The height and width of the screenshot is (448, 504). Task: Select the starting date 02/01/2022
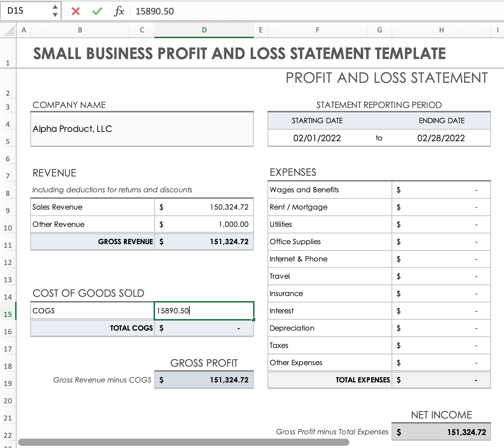(x=317, y=138)
